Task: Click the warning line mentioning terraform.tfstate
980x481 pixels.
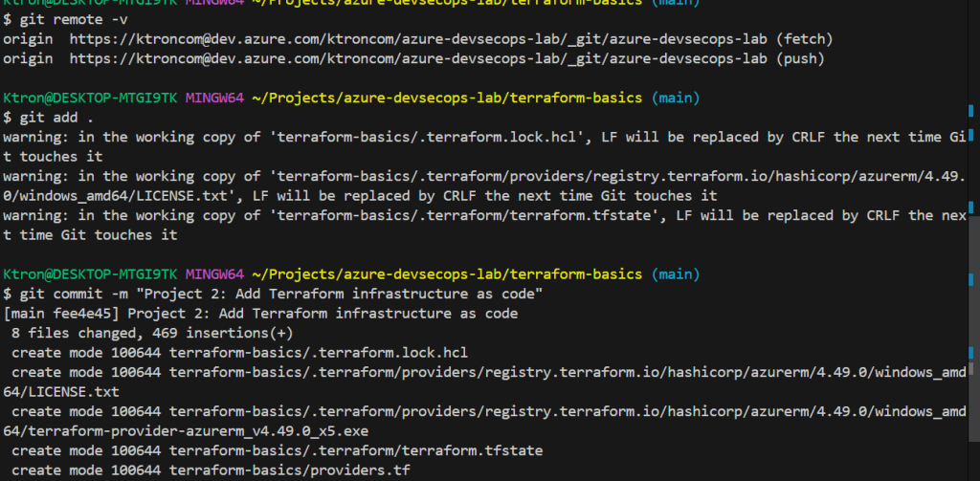Action: tap(479, 215)
